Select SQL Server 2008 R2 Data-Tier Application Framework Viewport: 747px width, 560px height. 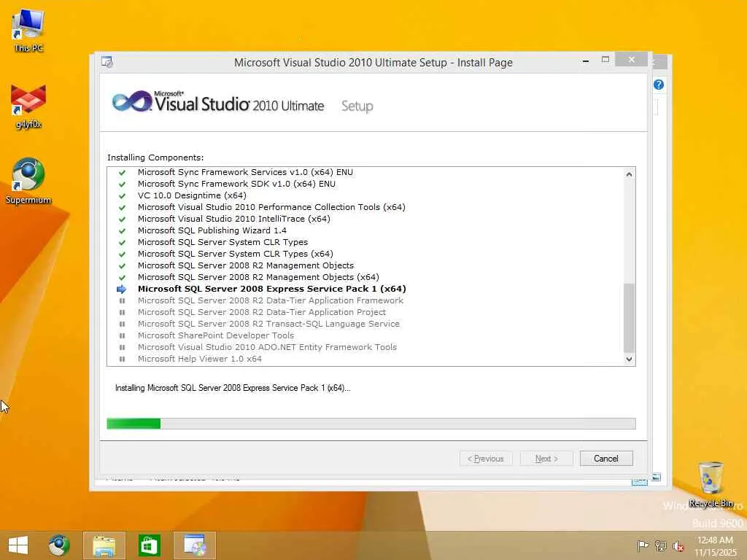pos(271,300)
